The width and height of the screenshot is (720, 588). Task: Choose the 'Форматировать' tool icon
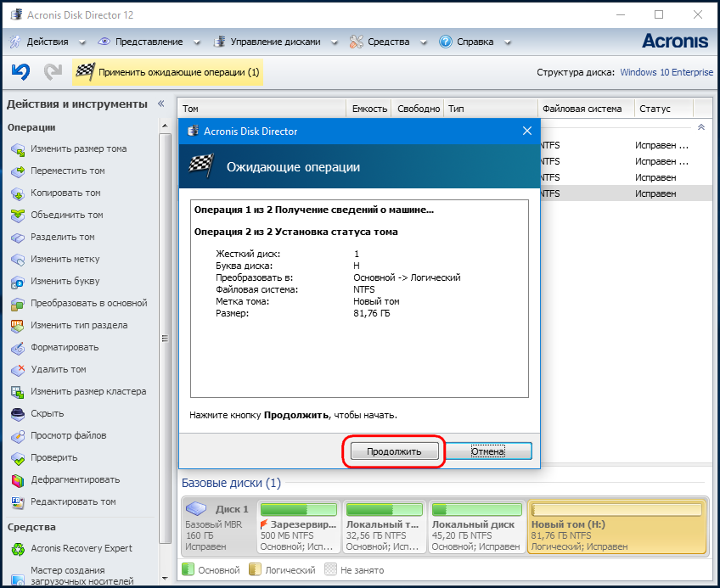(19, 348)
